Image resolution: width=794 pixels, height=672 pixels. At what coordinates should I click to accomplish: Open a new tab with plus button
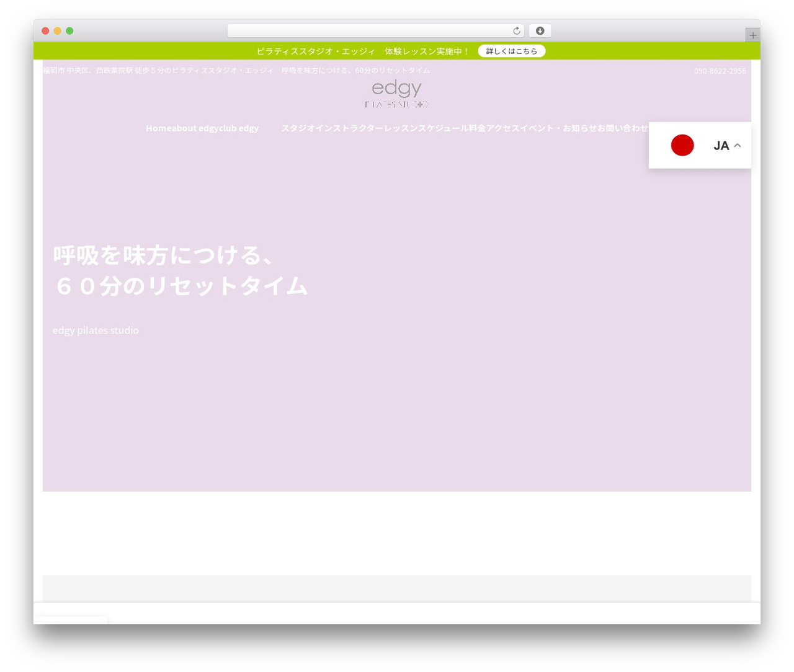click(x=752, y=35)
